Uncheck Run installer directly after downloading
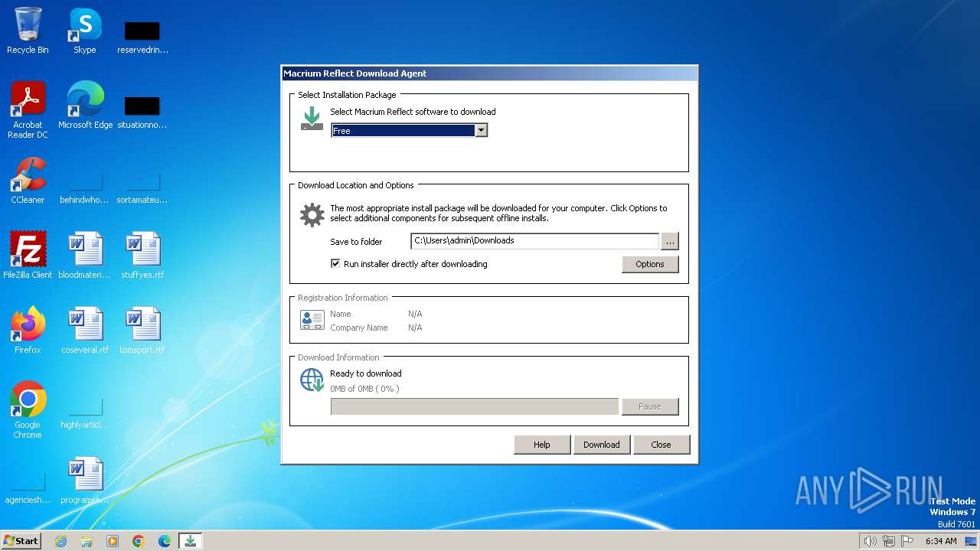980x551 pixels. [335, 263]
